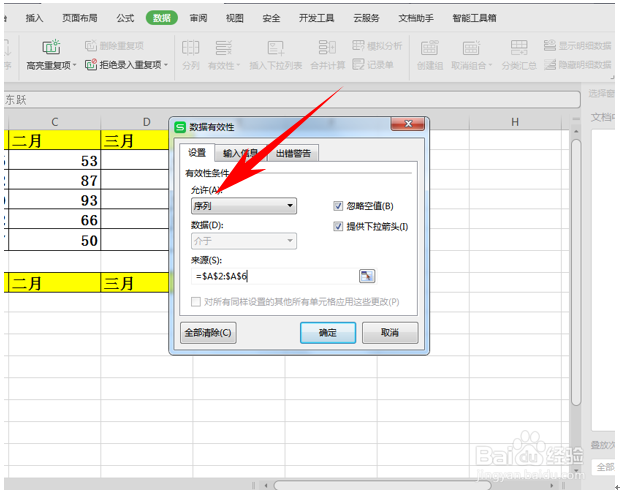
Task: Click the Cancel (取消) button
Action: [390, 333]
